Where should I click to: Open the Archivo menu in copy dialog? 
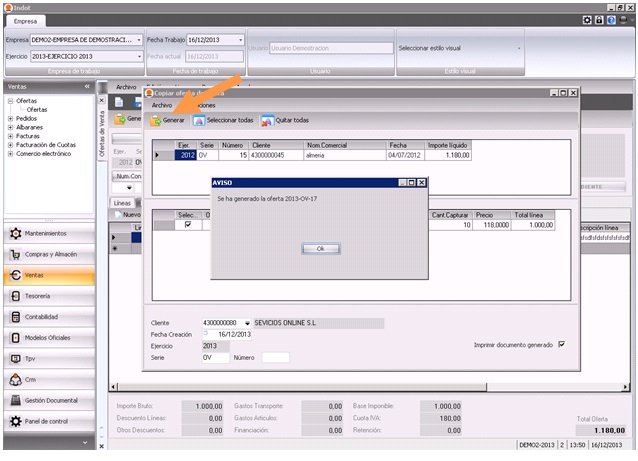pos(162,104)
